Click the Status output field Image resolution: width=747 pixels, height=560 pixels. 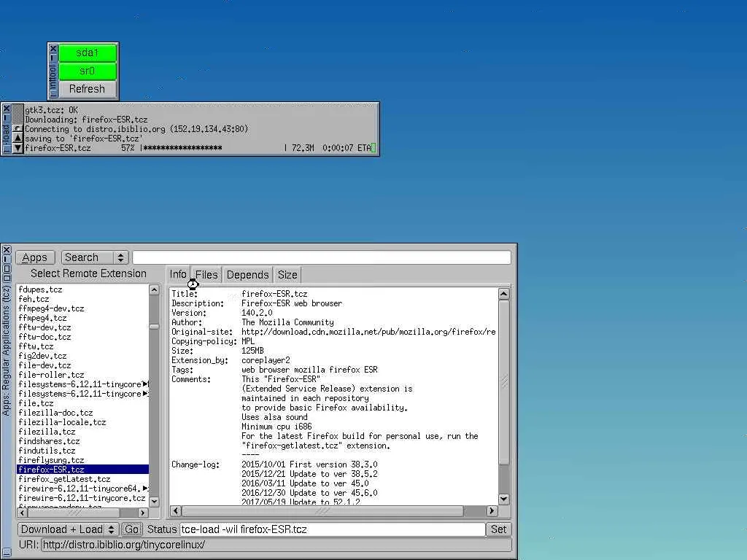[x=333, y=529]
